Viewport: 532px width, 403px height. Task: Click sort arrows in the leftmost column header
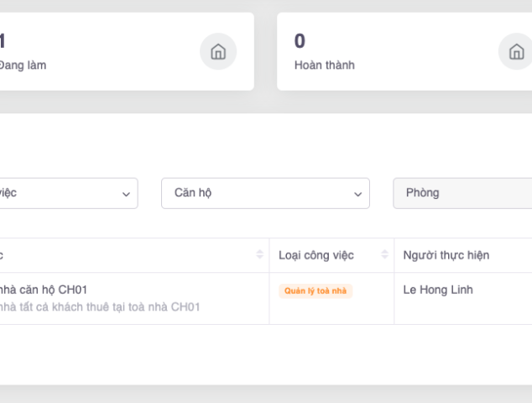[260, 255]
